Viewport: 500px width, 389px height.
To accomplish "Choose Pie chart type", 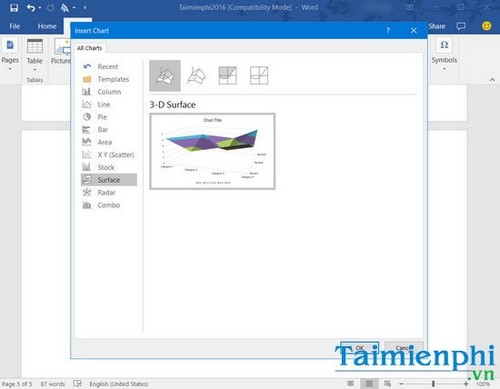I will pos(109,117).
